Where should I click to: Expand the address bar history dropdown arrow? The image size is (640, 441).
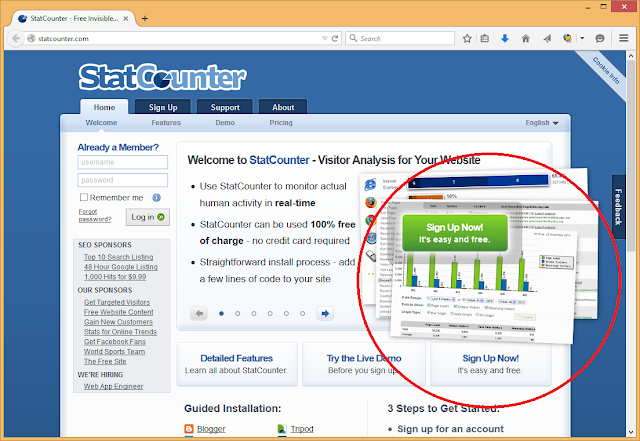coord(325,38)
